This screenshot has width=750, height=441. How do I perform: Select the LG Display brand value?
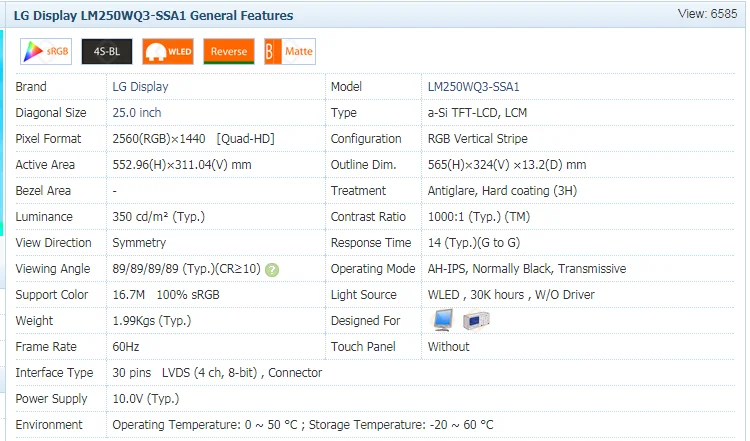pos(140,87)
